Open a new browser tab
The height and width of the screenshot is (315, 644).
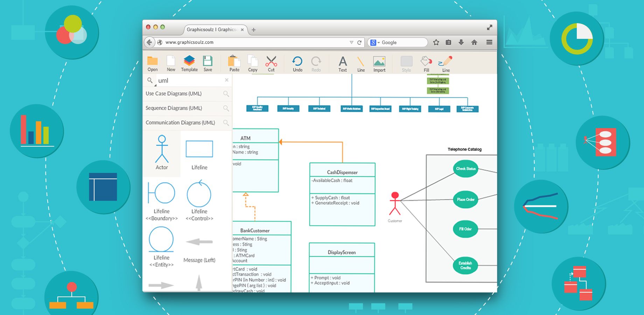pos(254,30)
